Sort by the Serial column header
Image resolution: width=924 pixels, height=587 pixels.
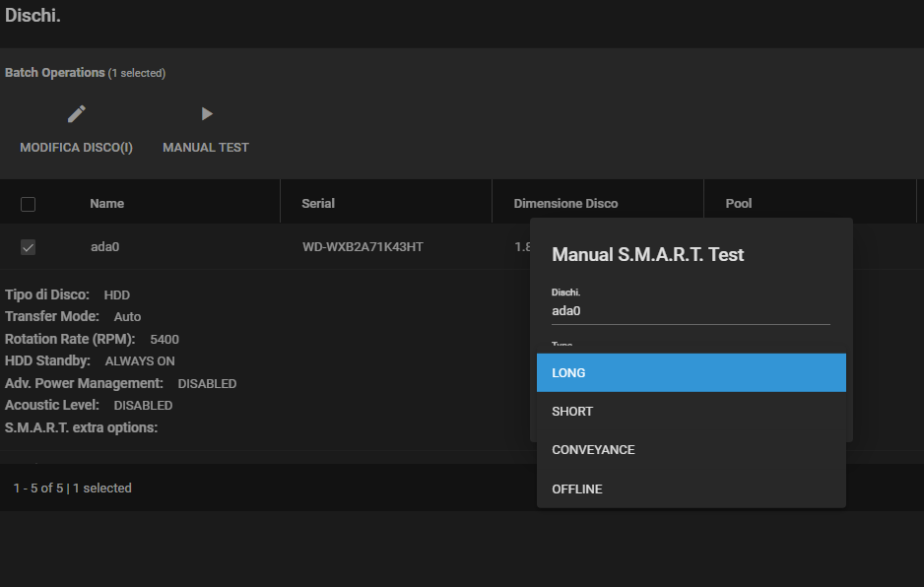318,204
